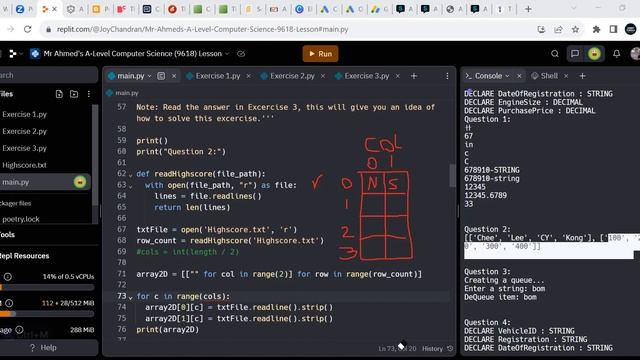Reload the browser page

pos(27,29)
